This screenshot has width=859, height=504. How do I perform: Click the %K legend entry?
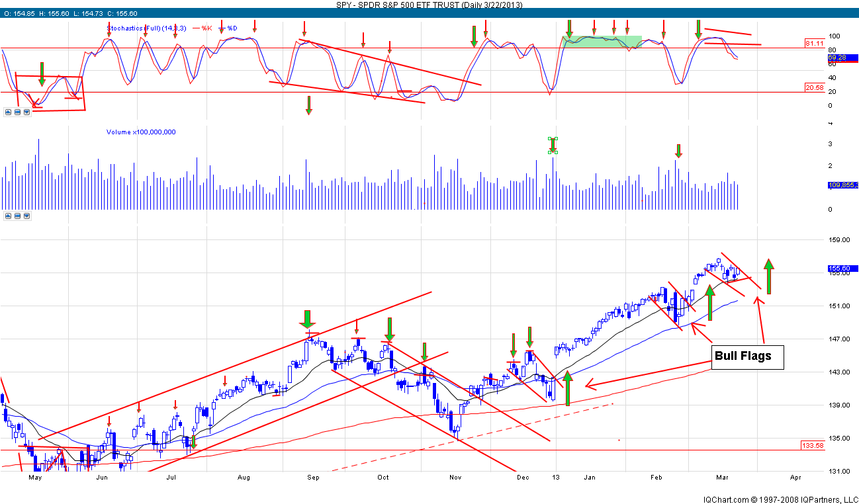(x=204, y=28)
